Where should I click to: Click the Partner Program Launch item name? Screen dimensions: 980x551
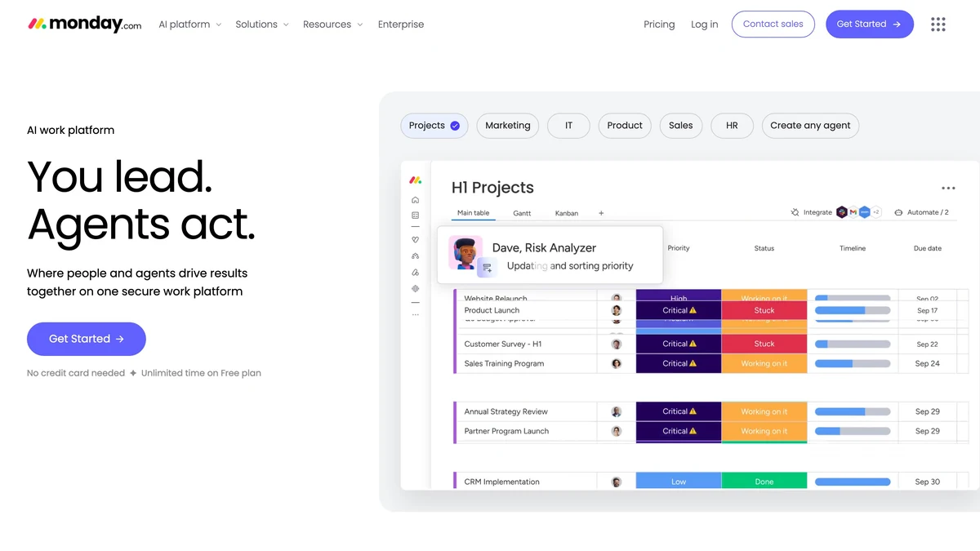pyautogui.click(x=506, y=431)
